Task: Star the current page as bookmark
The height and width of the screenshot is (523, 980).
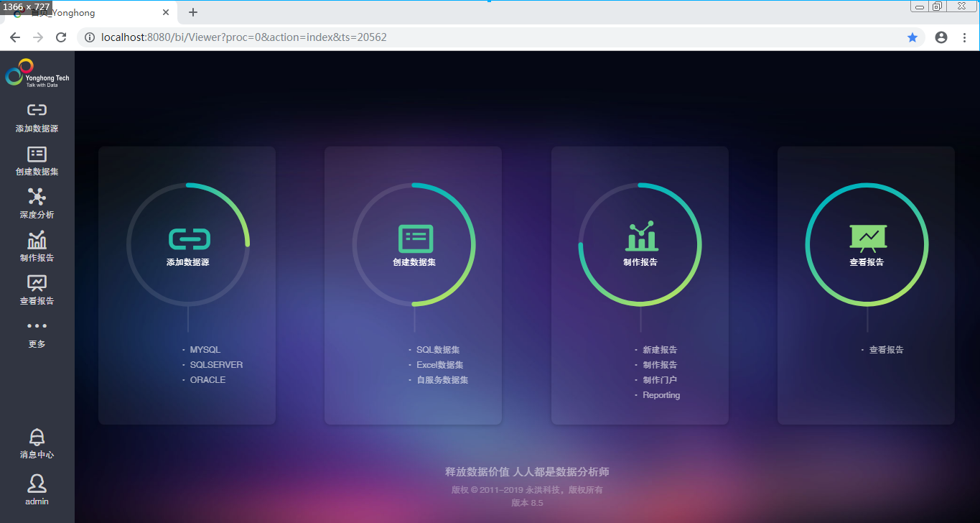Action: pos(913,37)
